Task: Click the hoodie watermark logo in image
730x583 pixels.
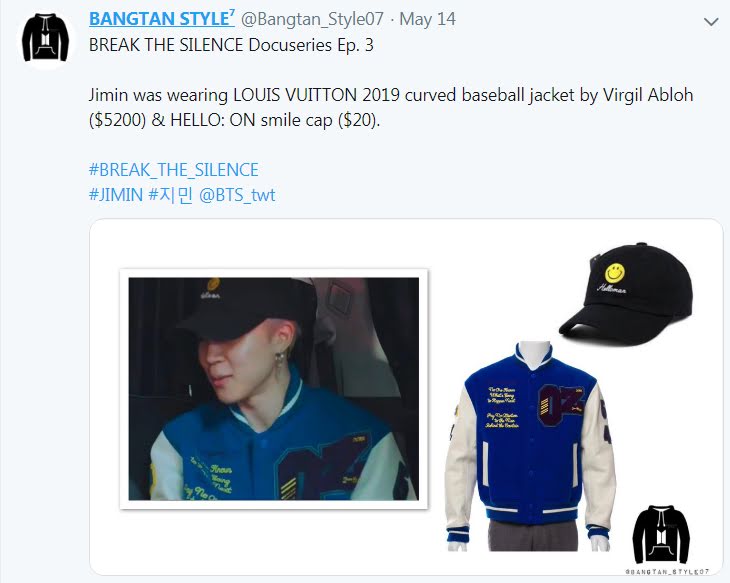Action: (661, 535)
